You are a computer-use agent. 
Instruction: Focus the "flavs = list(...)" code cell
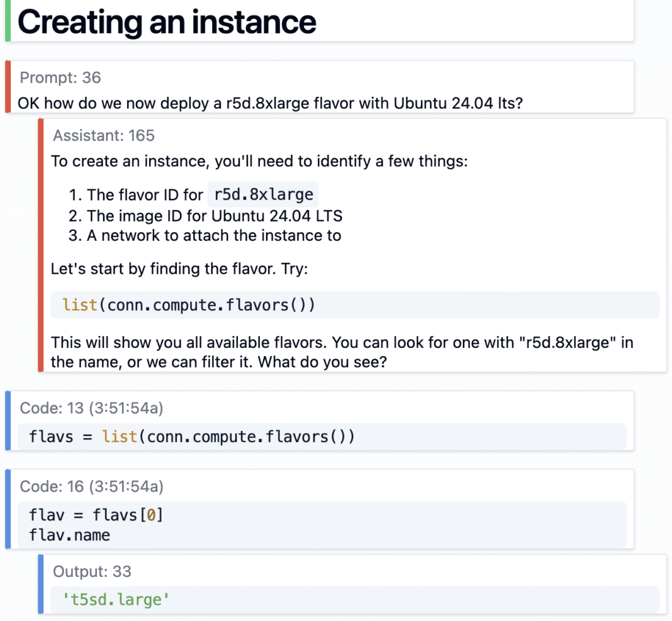tap(192, 436)
